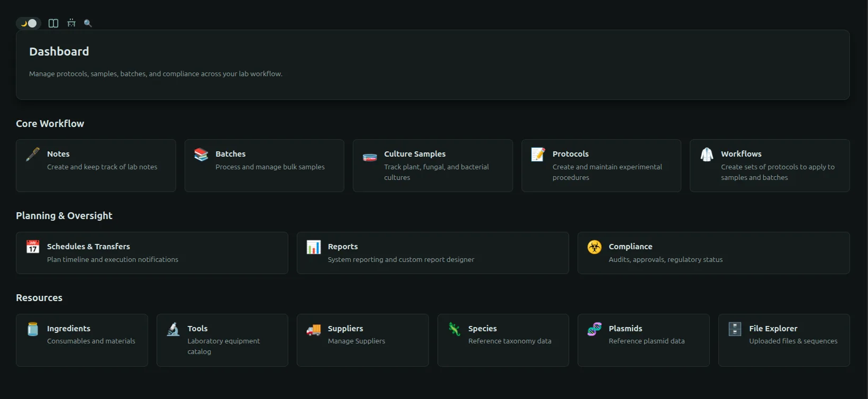Click the bar chart icon for Reports

314,247
